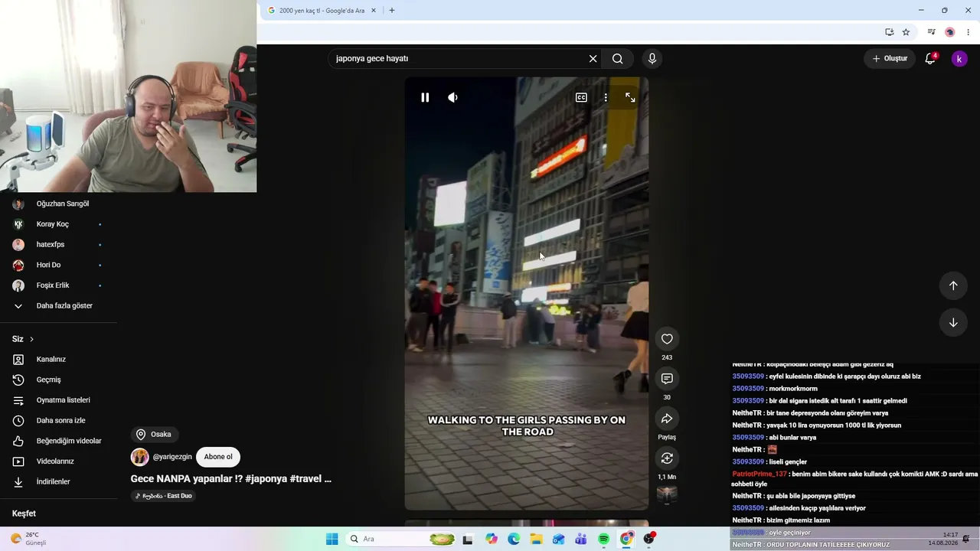The image size is (980, 551).
Task: Click the Oluştur create button
Action: click(x=890, y=58)
